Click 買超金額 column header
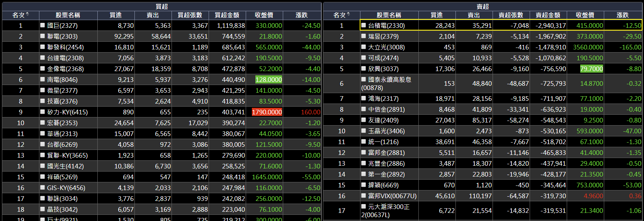The height and width of the screenshot is (221, 644). [x=227, y=15]
